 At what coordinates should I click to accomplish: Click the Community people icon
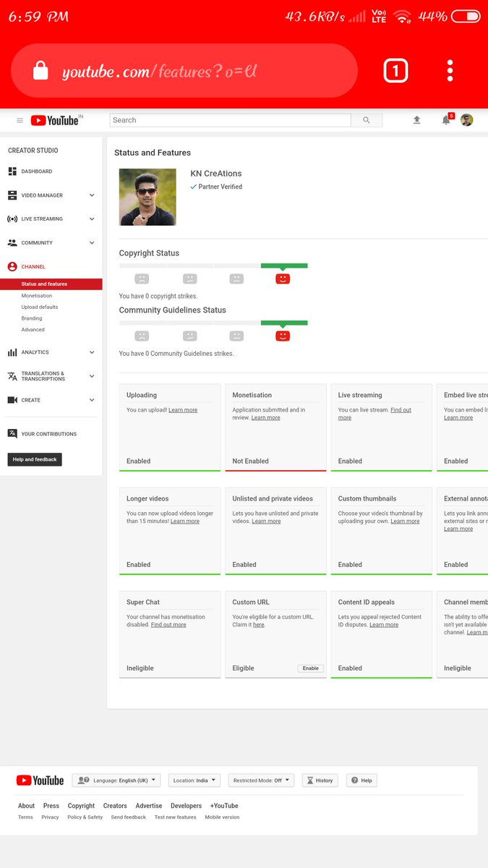point(12,243)
